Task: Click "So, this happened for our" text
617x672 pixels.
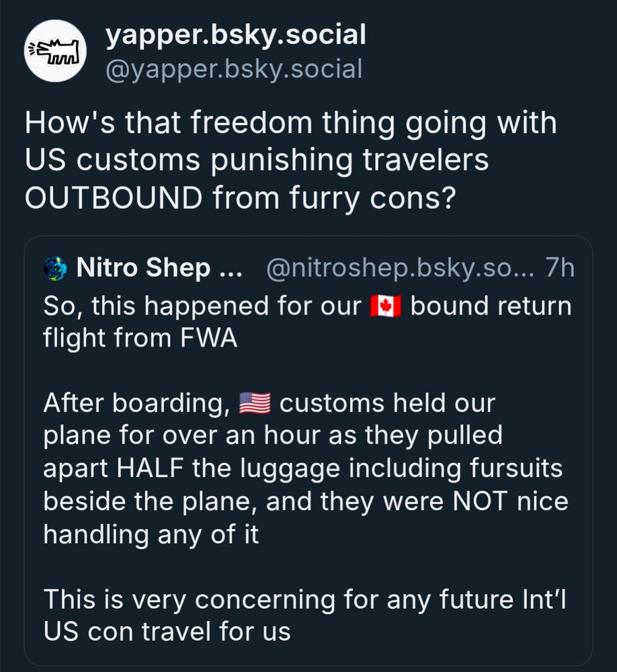Action: tap(203, 307)
